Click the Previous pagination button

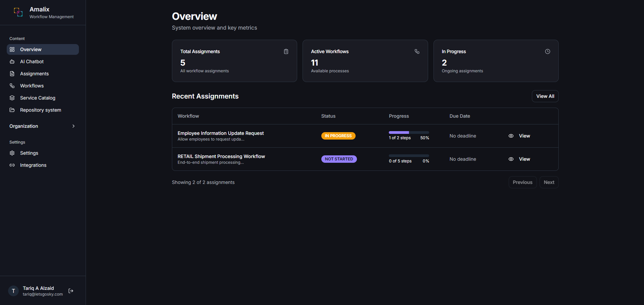tap(522, 182)
